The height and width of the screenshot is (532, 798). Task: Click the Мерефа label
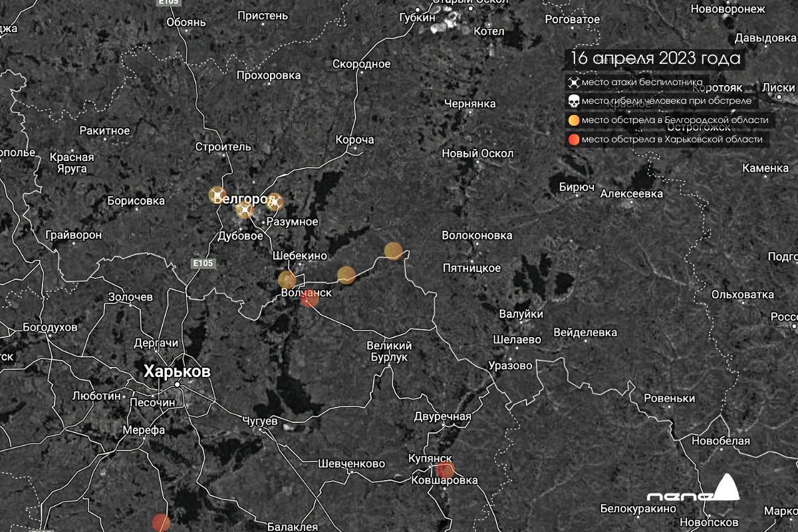(x=144, y=430)
